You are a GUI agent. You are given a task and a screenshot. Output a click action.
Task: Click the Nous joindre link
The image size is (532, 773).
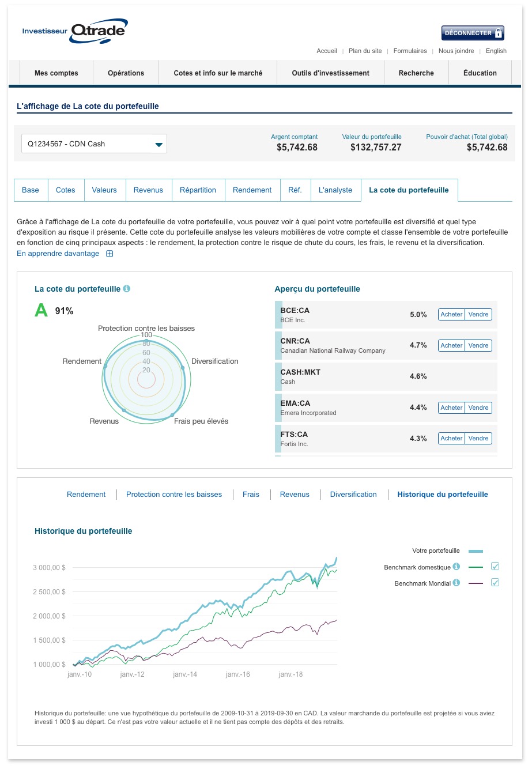(456, 51)
